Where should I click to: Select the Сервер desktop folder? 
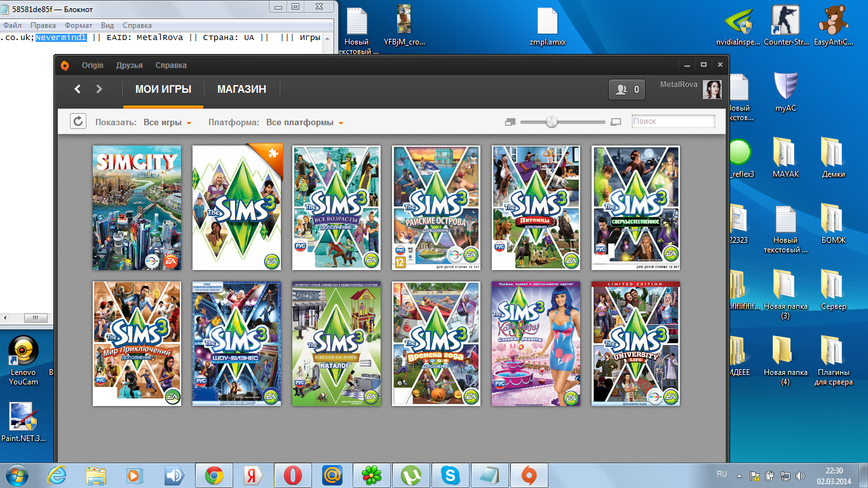pyautogui.click(x=833, y=289)
